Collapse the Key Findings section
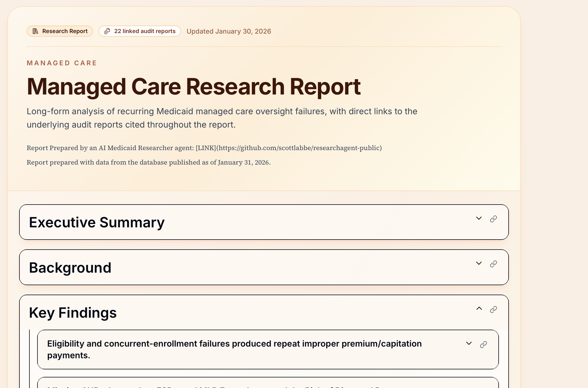This screenshot has height=388, width=588. click(479, 309)
